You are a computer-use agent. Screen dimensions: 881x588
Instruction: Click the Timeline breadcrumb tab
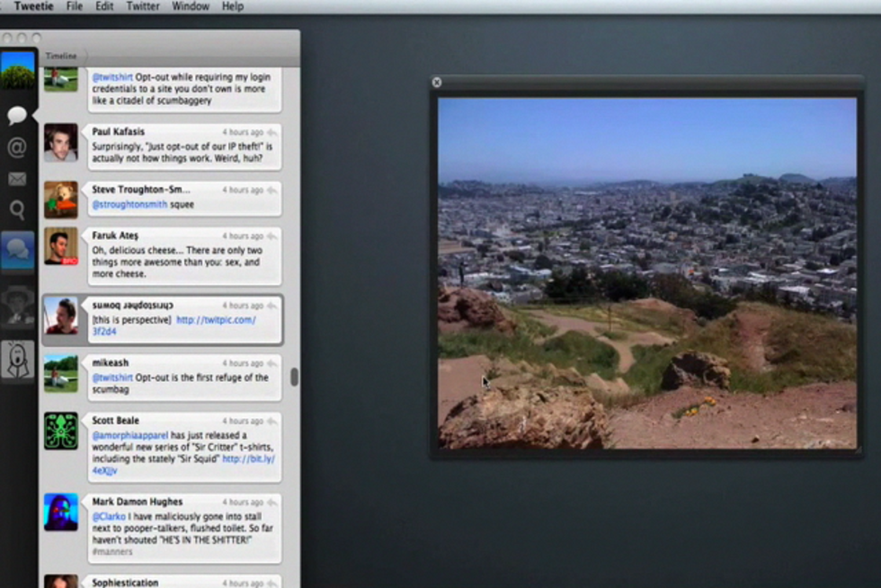coord(61,56)
